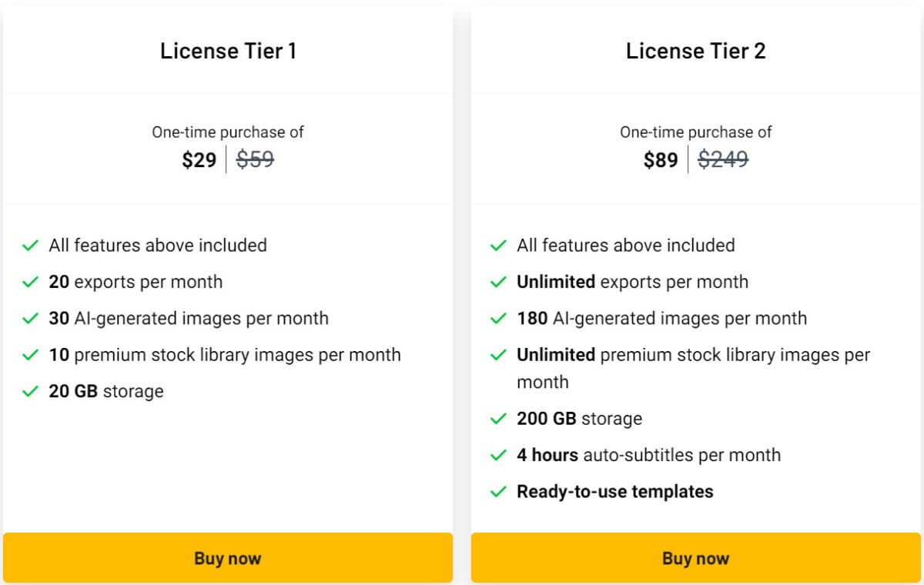
Task: Click the checkmark beside "4 hours auto-subtitles per month"
Action: (x=497, y=455)
